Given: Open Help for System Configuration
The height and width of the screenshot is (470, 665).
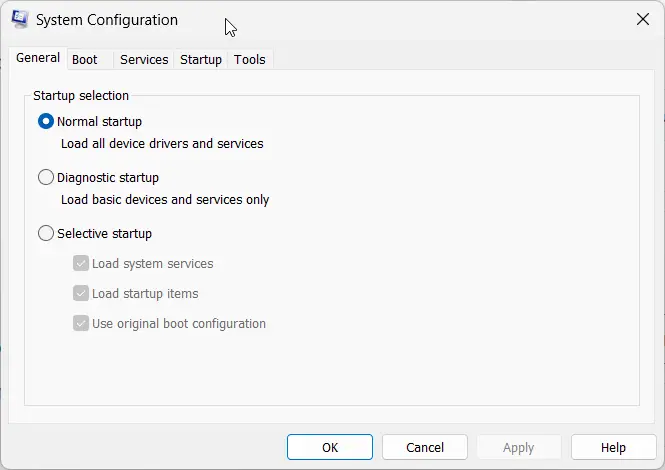Looking at the screenshot, I should pyautogui.click(x=613, y=447).
